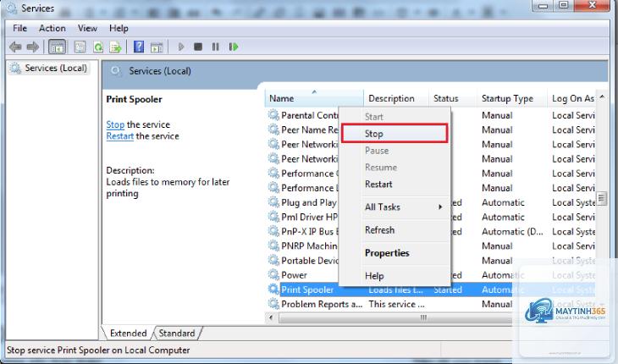Click gear icon beside Plug and Play
The height and width of the screenshot is (364, 618).
[273, 202]
